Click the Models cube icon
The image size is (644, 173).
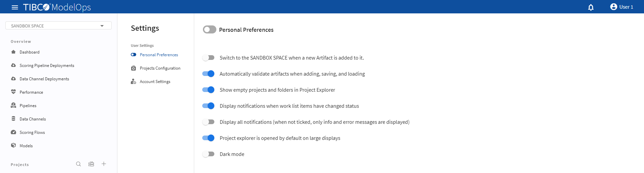tap(13, 146)
